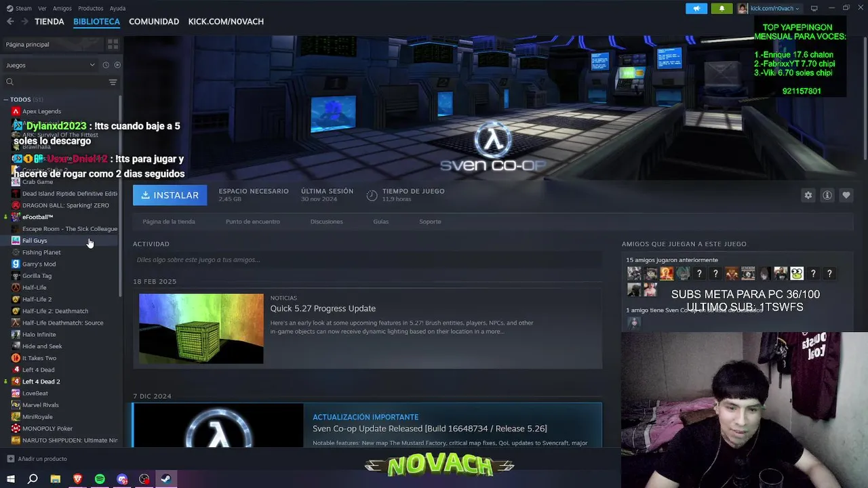Open Punto de encuentro link
868x488 pixels.
[x=252, y=222]
